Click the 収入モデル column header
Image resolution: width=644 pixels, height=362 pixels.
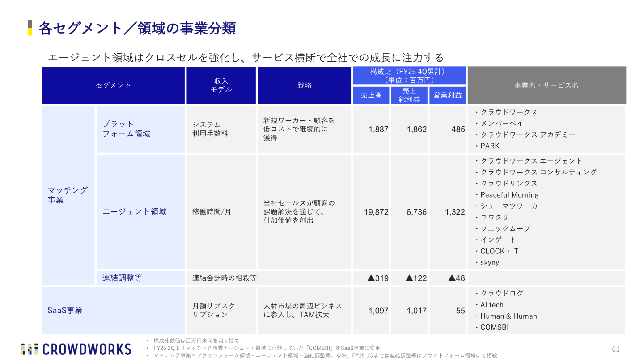(221, 85)
